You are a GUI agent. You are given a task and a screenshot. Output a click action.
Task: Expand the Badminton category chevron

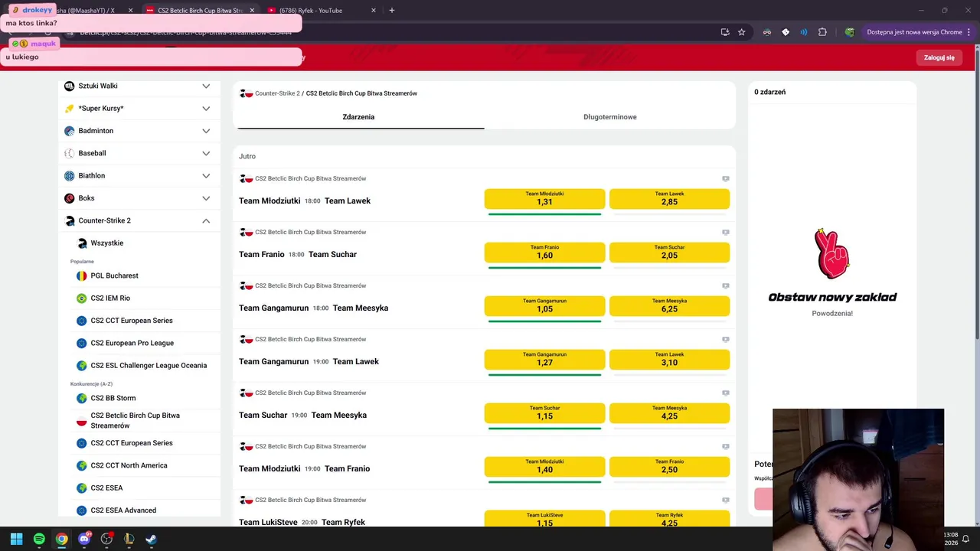coord(206,131)
